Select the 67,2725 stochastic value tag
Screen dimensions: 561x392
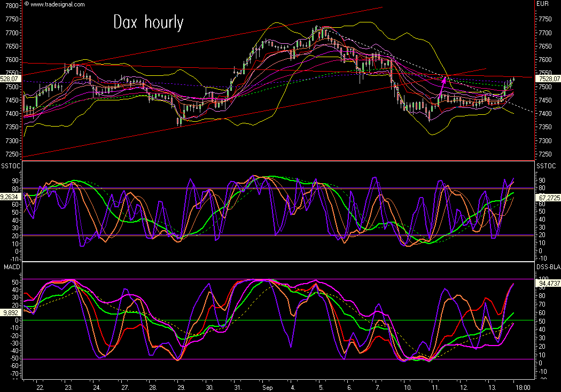[x=548, y=198]
